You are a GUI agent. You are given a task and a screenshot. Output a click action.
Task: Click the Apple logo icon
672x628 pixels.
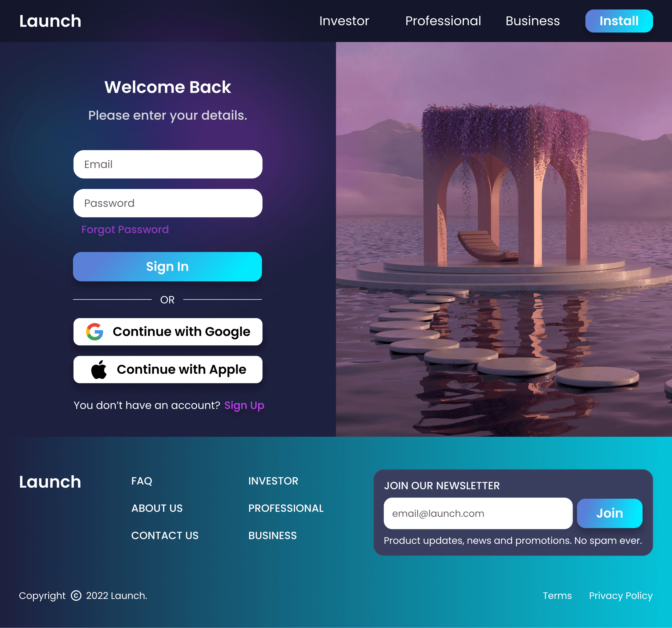point(99,369)
